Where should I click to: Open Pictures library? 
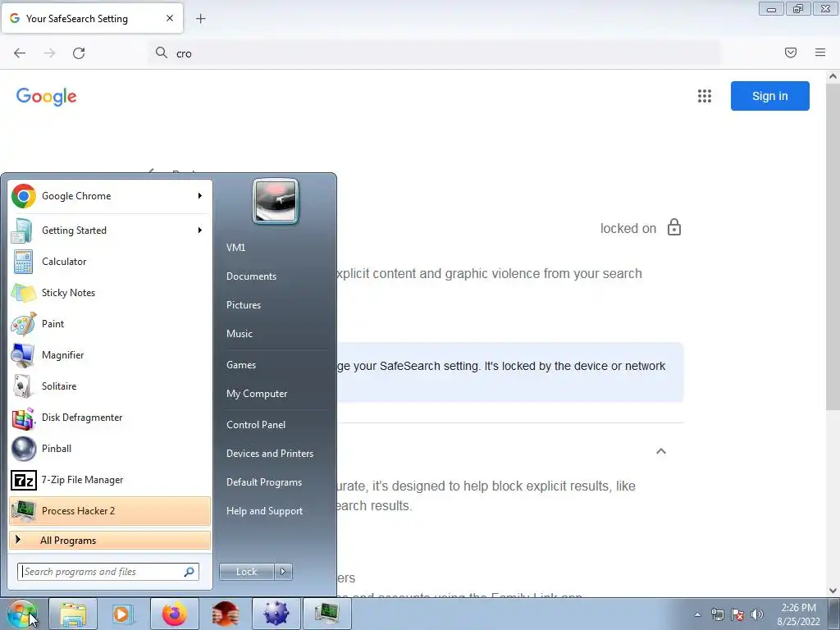(x=243, y=305)
